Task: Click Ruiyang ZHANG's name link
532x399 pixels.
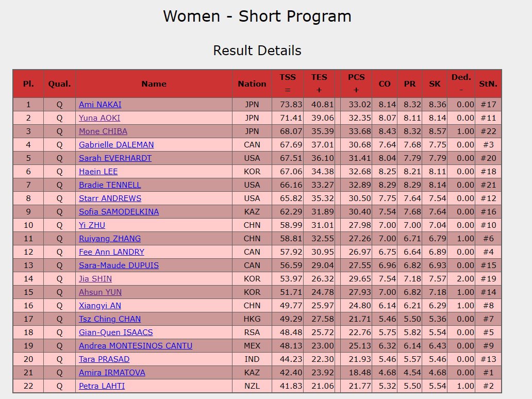Action: pos(110,239)
